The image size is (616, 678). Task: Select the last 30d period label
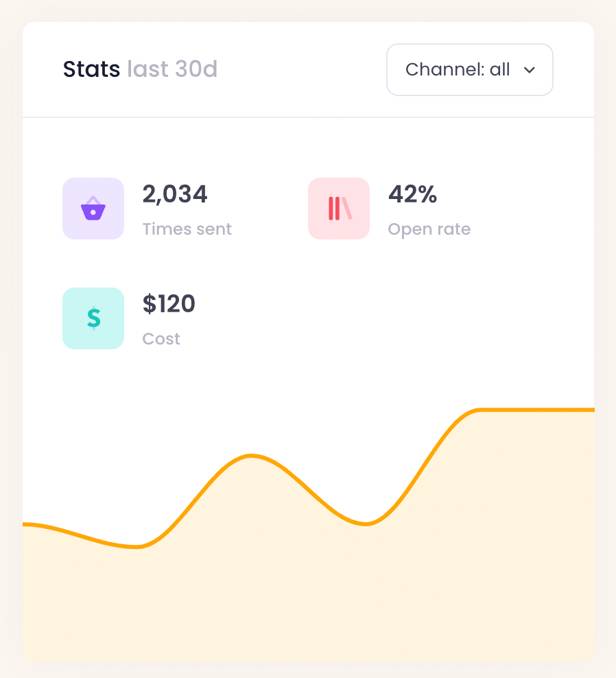(172, 69)
